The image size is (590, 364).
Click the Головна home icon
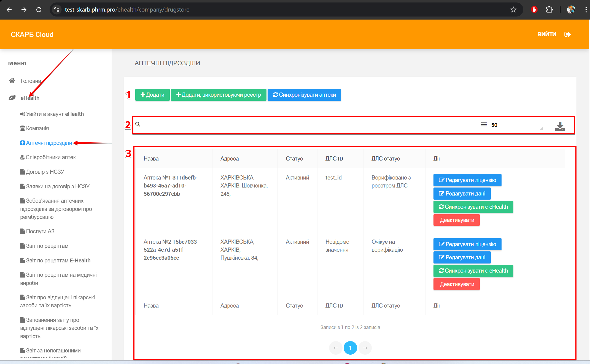click(x=12, y=81)
